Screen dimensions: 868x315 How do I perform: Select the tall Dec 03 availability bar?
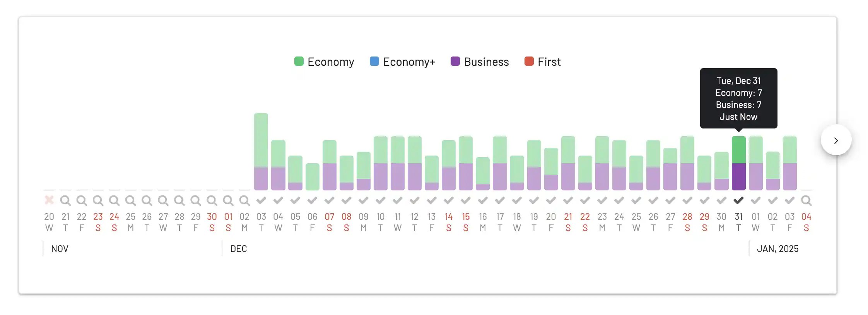[261, 151]
